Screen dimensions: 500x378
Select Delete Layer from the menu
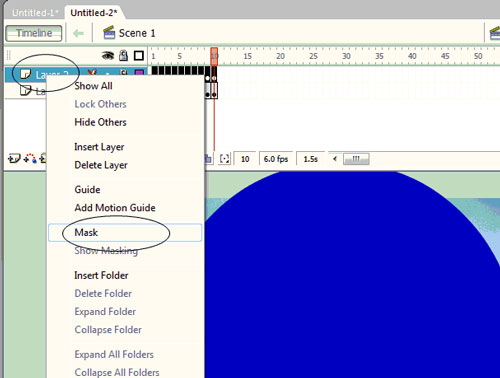pyautogui.click(x=101, y=165)
